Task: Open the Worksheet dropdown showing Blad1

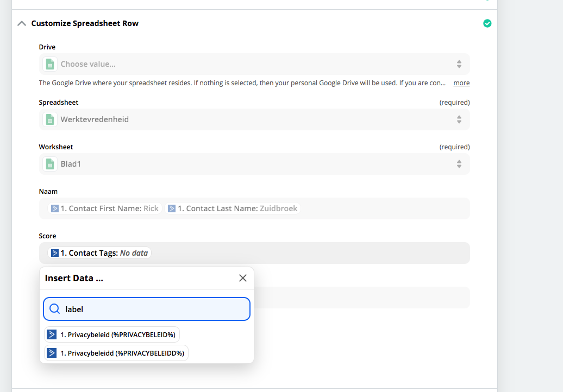Action: 254,164
